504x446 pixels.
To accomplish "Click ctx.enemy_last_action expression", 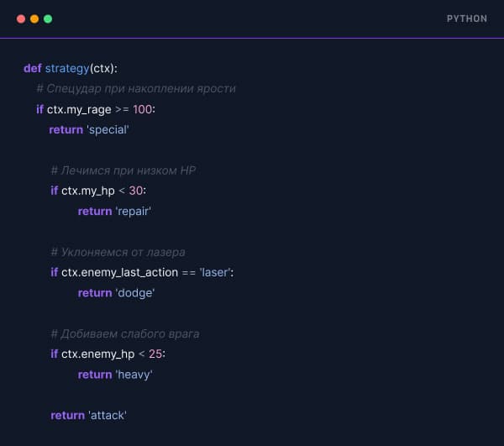I will pyautogui.click(x=119, y=272).
